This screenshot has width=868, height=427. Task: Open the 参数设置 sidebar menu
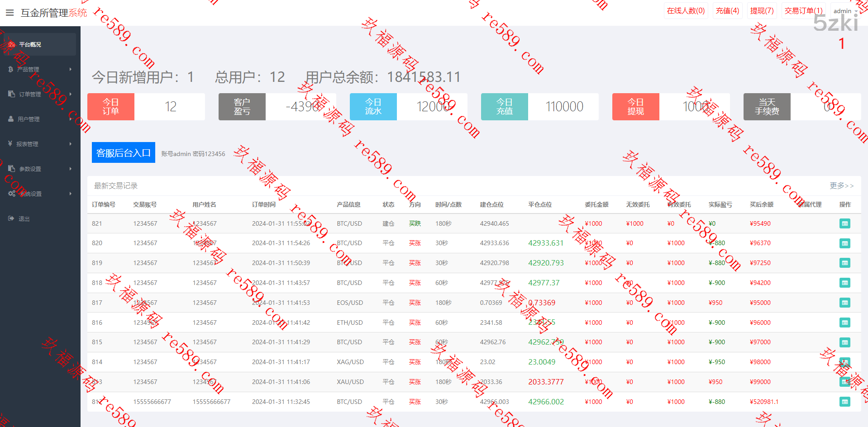[40, 169]
